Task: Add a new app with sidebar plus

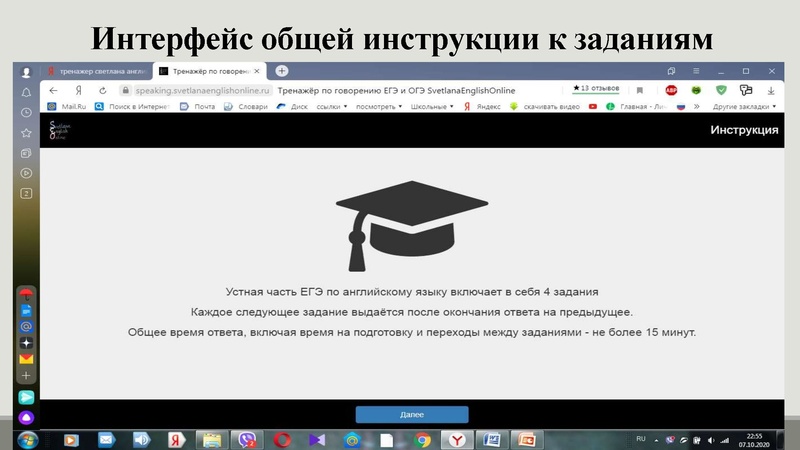Action: click(x=26, y=376)
